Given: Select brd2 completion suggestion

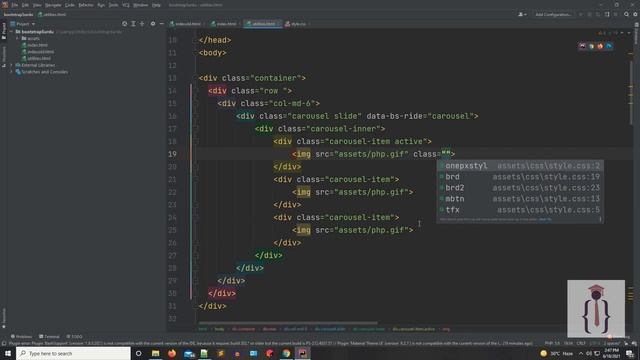Looking at the screenshot, I should pyautogui.click(x=520, y=188).
